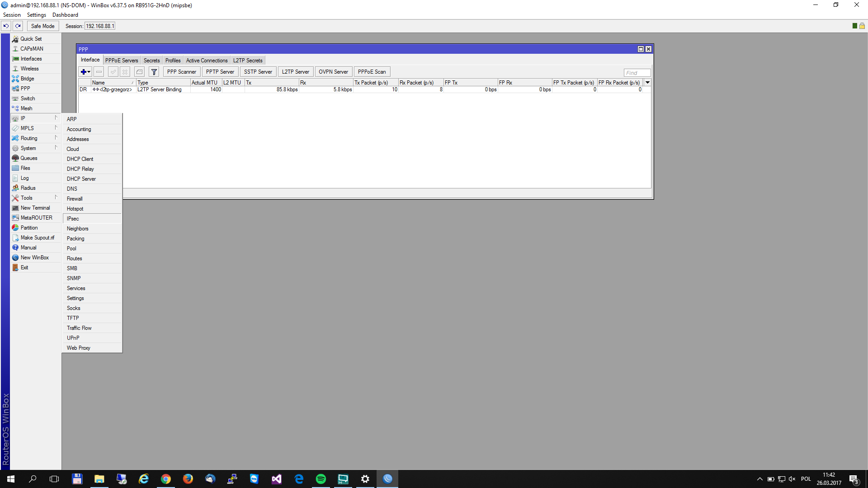Click the enable checkmark button
868x488 pixels.
click(113, 72)
